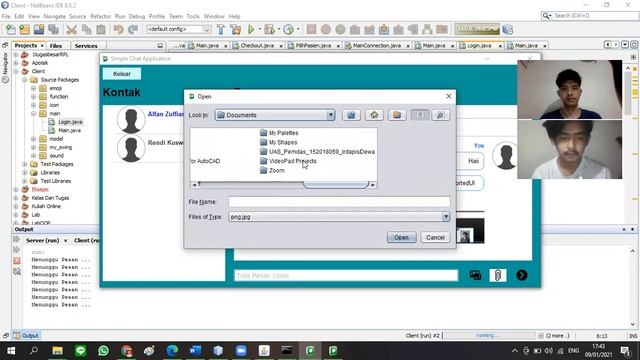Click the green Run Project arrow
640x360 pixels.
pyautogui.click(x=251, y=29)
